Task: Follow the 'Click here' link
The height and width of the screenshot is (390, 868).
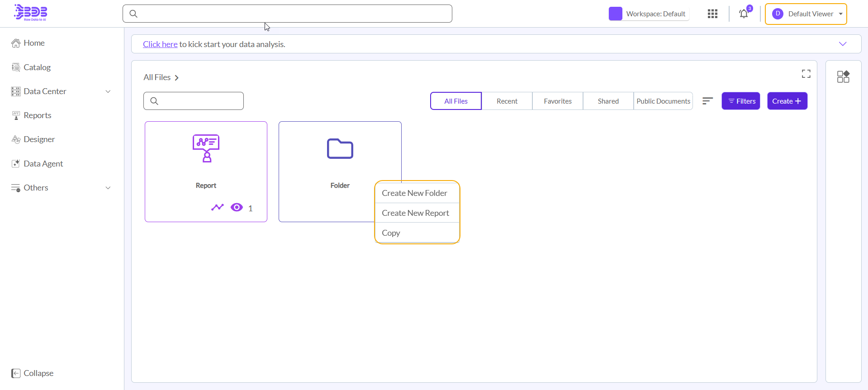Action: tap(160, 44)
